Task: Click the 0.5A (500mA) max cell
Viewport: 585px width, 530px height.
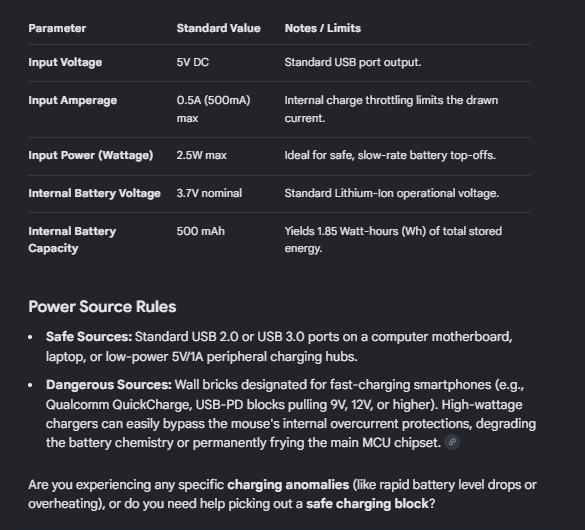Action: click(x=213, y=109)
